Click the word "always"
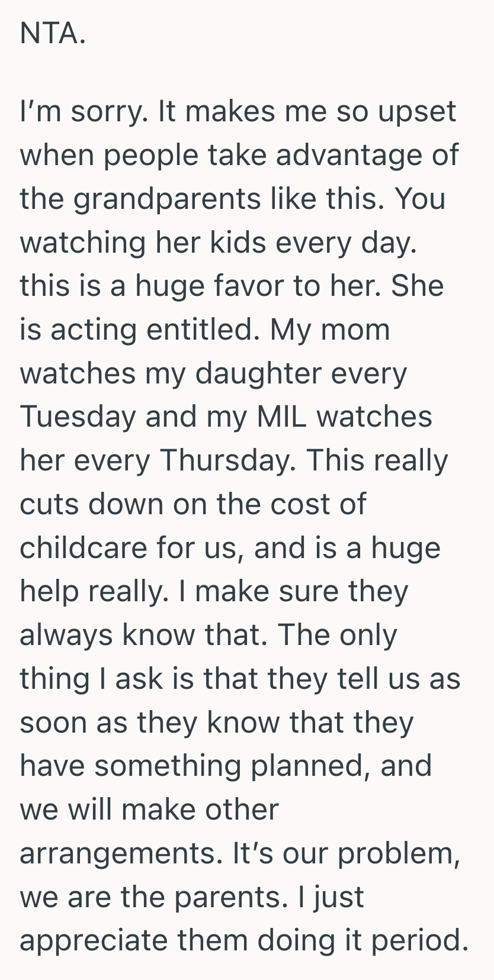Viewport: 494px width, 980px height. click(x=66, y=635)
